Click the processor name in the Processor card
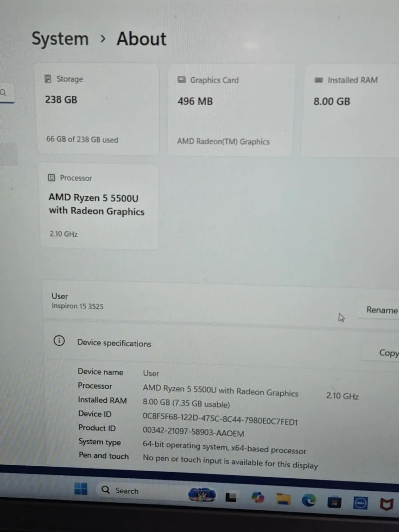The width and height of the screenshot is (399, 532). [x=97, y=204]
